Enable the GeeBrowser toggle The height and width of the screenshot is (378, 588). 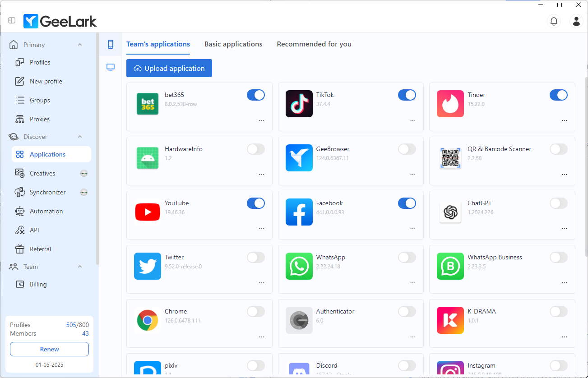[x=407, y=149]
